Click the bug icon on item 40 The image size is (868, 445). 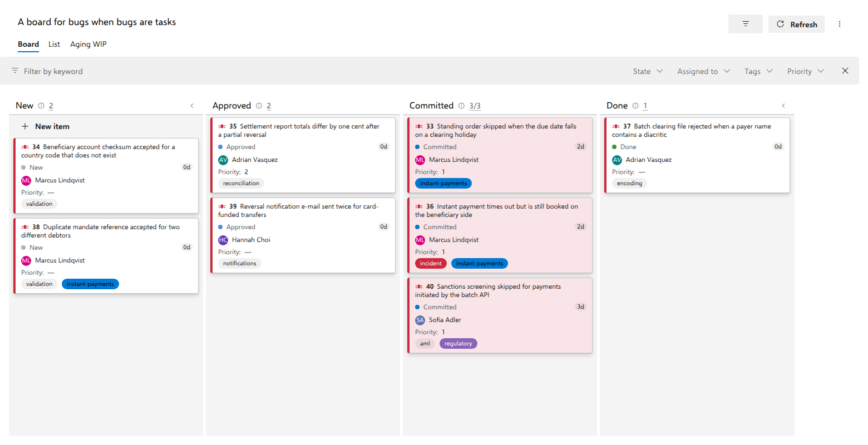point(419,286)
